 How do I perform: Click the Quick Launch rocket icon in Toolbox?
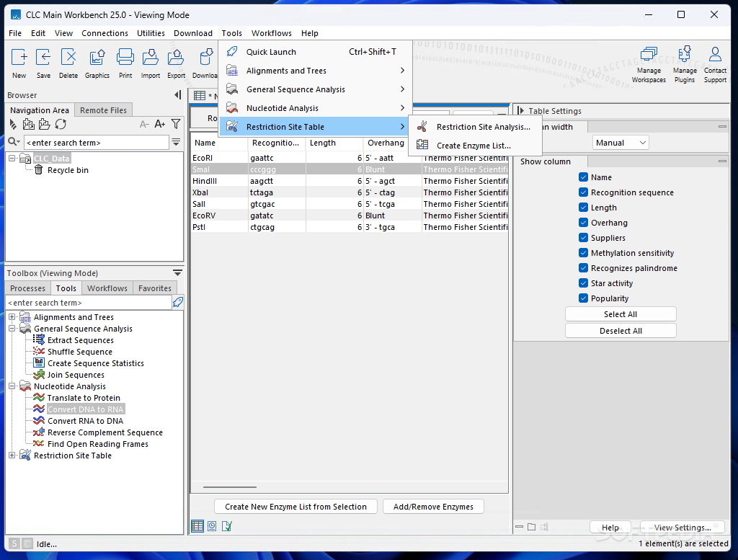(178, 302)
